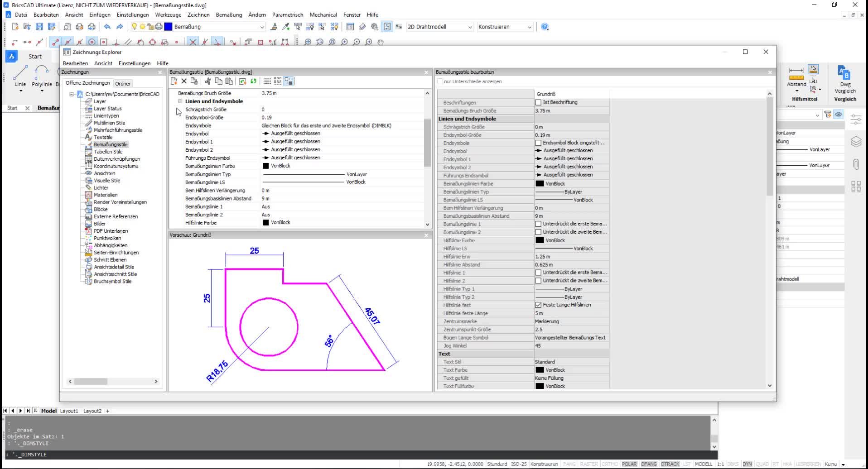868x469 pixels.
Task: Add a new layout with plus button
Action: (107, 411)
